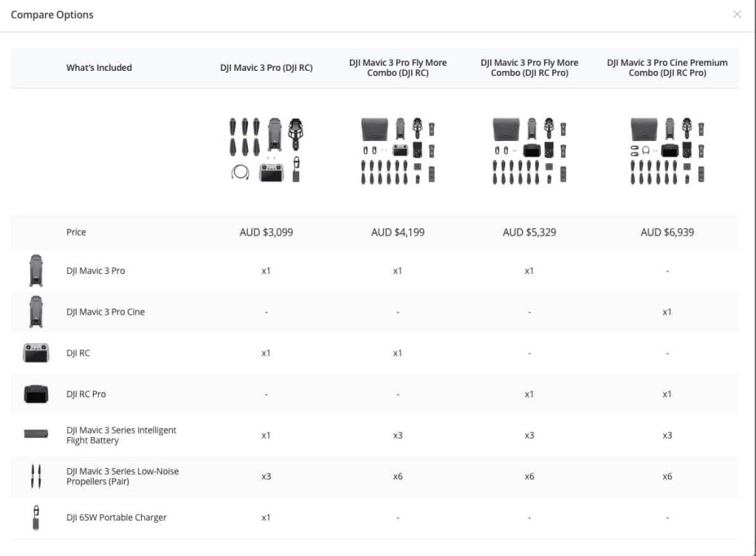Select the DJI Mavic 3 Pro (DJI RC) column header
The height and width of the screenshot is (556, 756).
point(266,68)
